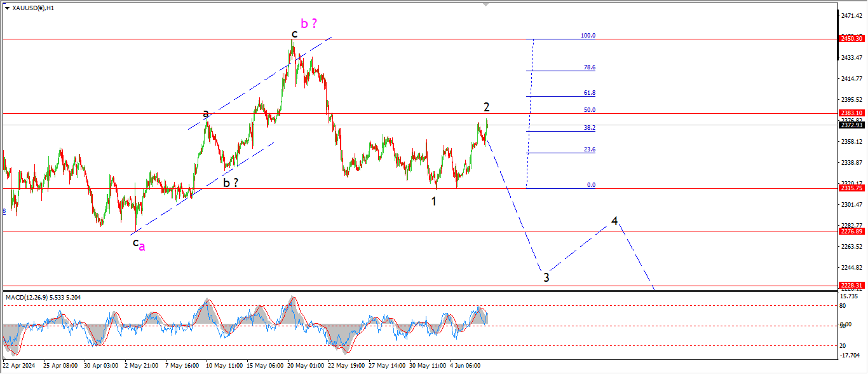The image size is (868, 374).
Task: Click the red 2276.89 price label
Action: tap(851, 232)
